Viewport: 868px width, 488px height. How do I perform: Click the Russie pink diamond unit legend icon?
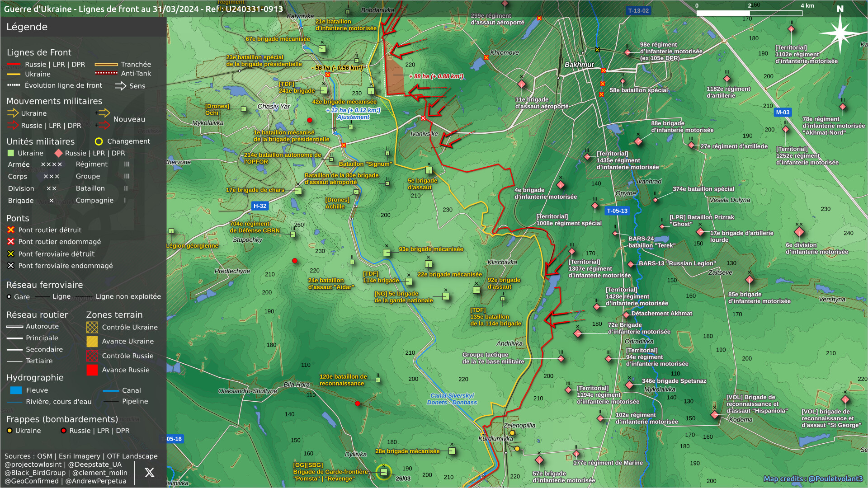pos(58,153)
